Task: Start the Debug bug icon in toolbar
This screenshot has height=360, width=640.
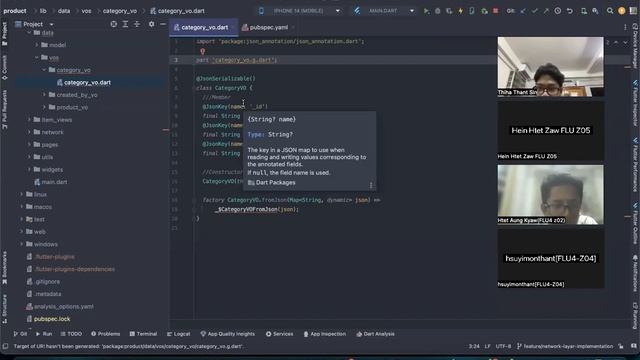Action: (x=438, y=11)
